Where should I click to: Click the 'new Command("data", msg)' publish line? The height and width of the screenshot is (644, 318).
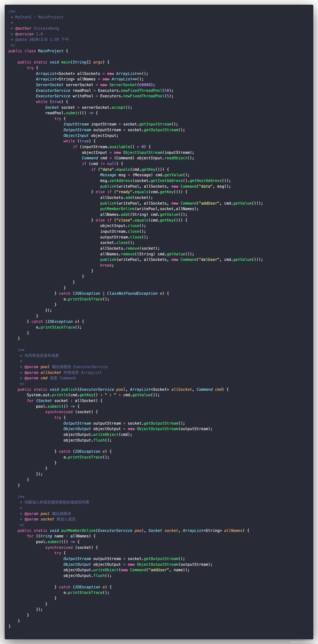(x=165, y=186)
